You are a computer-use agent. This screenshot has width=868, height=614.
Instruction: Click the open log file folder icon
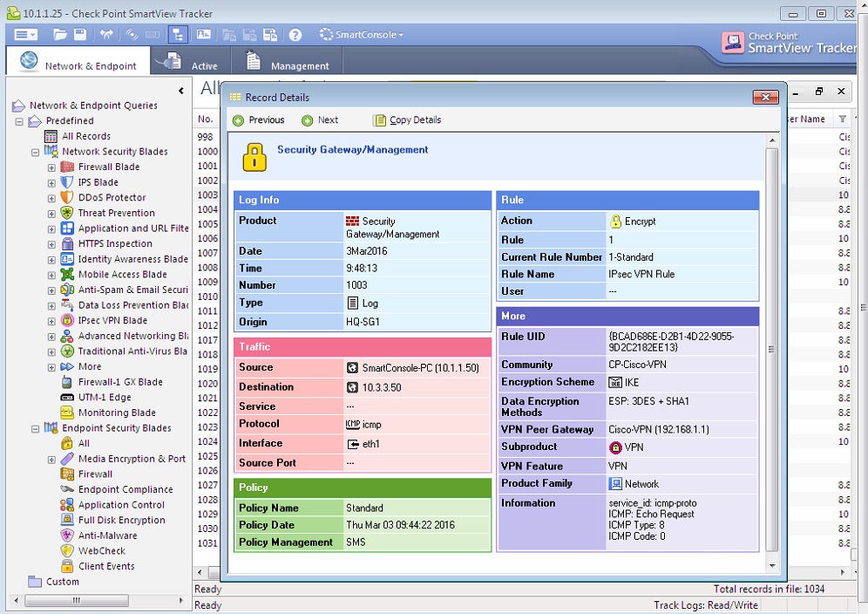(60, 35)
